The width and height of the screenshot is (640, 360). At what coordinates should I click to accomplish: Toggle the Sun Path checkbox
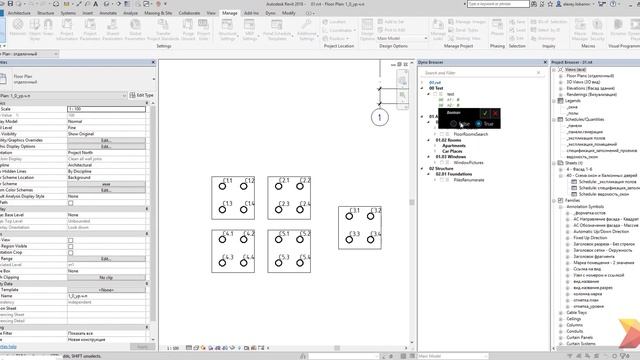coord(71,203)
